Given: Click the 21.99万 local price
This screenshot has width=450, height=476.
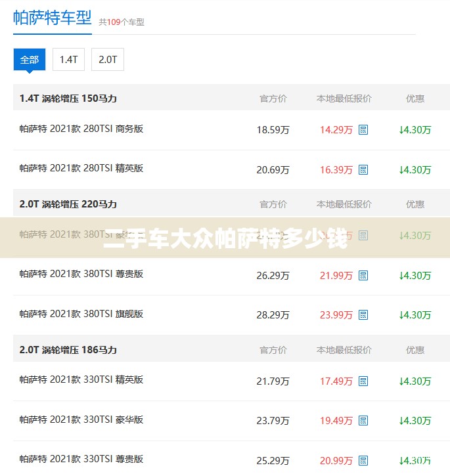Looking at the screenshot, I should point(336,275).
